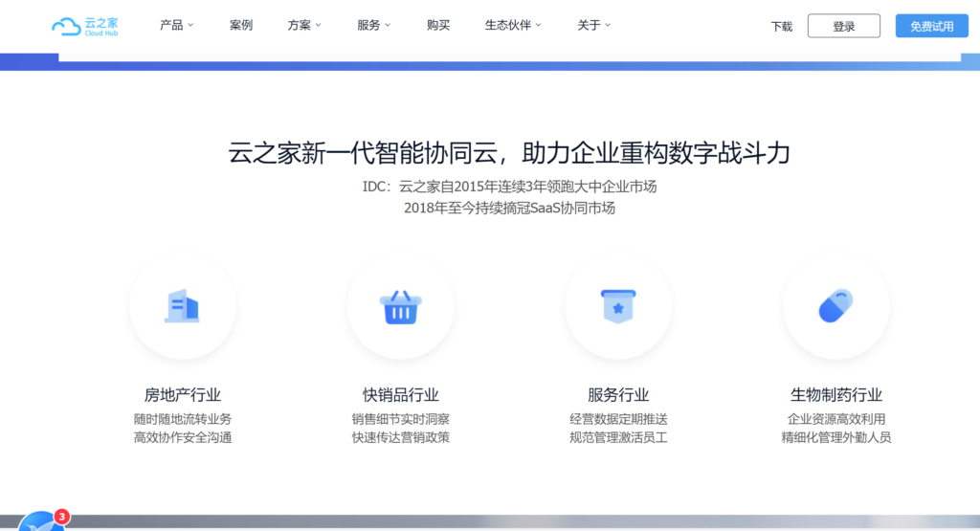The image size is (980, 531).
Task: Click the text 高效协作安全沟通
Action: 183,437
